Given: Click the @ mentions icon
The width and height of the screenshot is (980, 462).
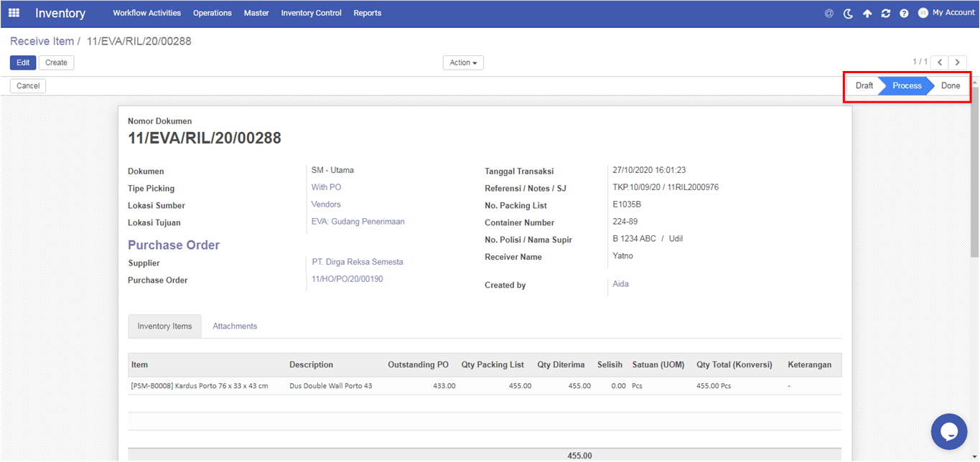Looking at the screenshot, I should click(x=829, y=14).
